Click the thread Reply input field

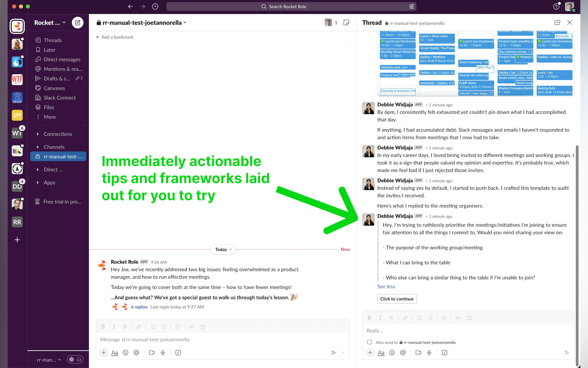462,330
